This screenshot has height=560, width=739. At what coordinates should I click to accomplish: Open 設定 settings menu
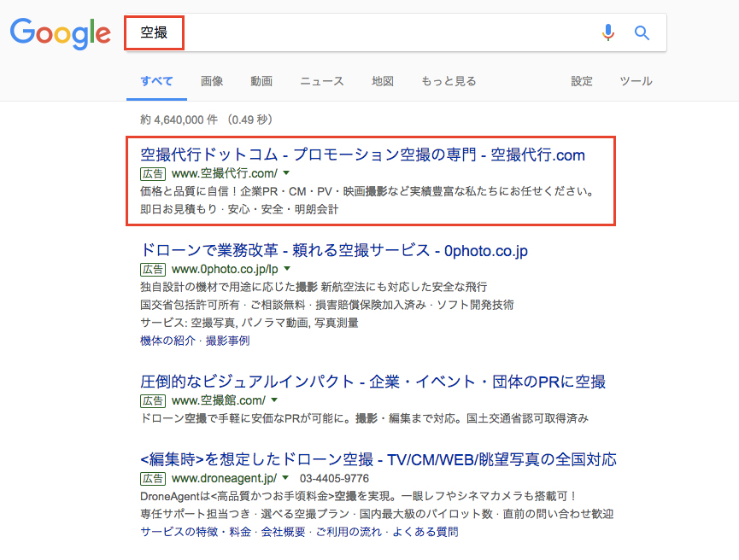[582, 81]
